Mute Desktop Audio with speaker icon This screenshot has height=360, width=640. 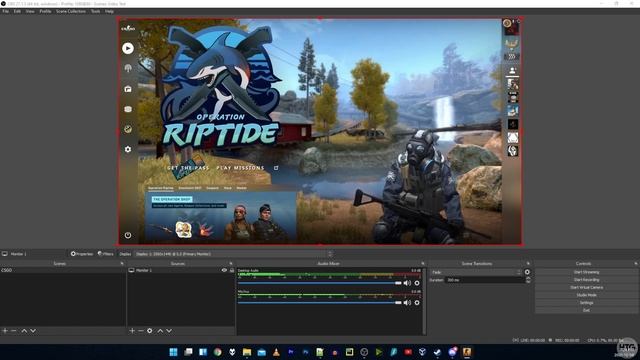point(407,283)
